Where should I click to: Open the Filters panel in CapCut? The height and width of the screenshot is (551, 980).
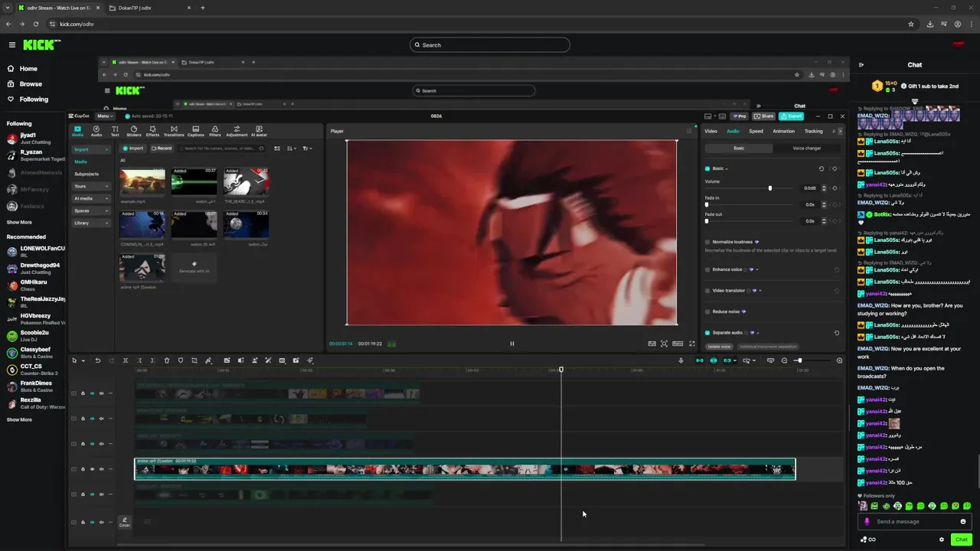(x=215, y=131)
